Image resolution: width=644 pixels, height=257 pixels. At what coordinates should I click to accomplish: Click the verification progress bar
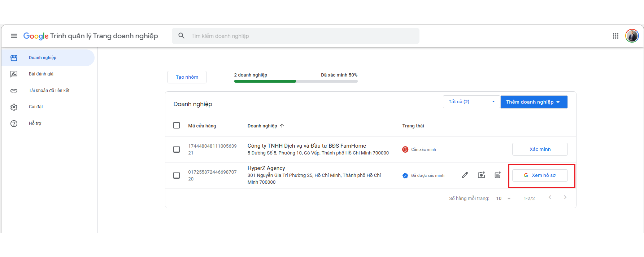(x=296, y=81)
